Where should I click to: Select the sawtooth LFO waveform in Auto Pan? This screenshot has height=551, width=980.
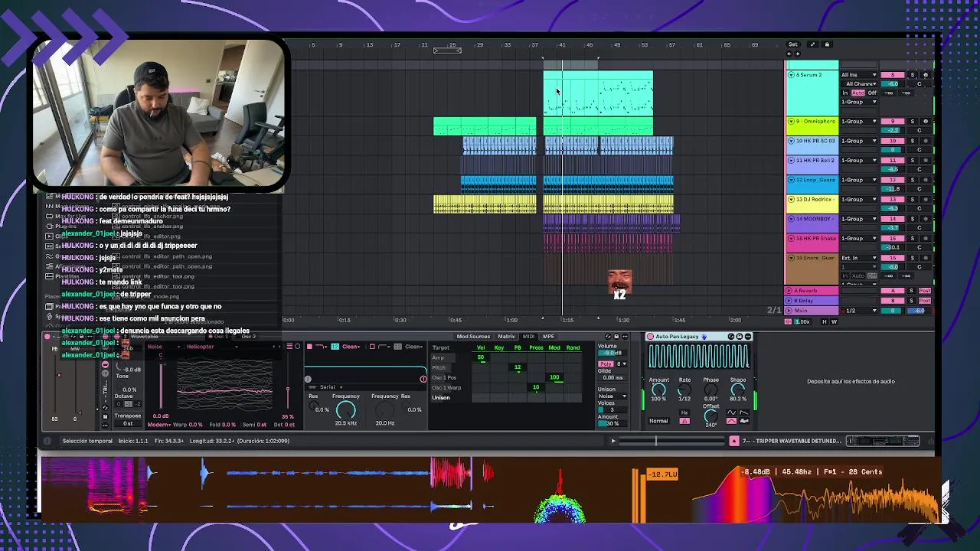pyautogui.click(x=744, y=412)
